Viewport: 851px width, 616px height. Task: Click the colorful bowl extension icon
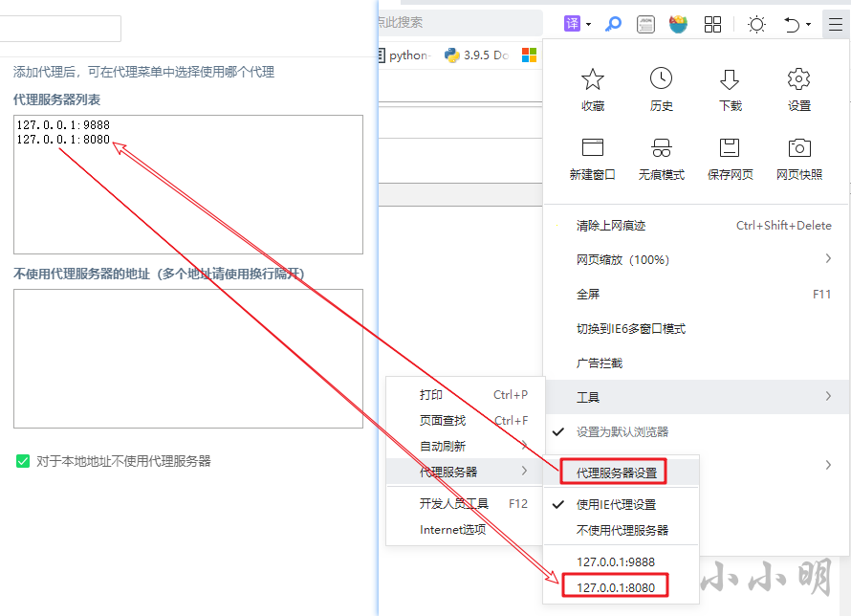point(678,24)
